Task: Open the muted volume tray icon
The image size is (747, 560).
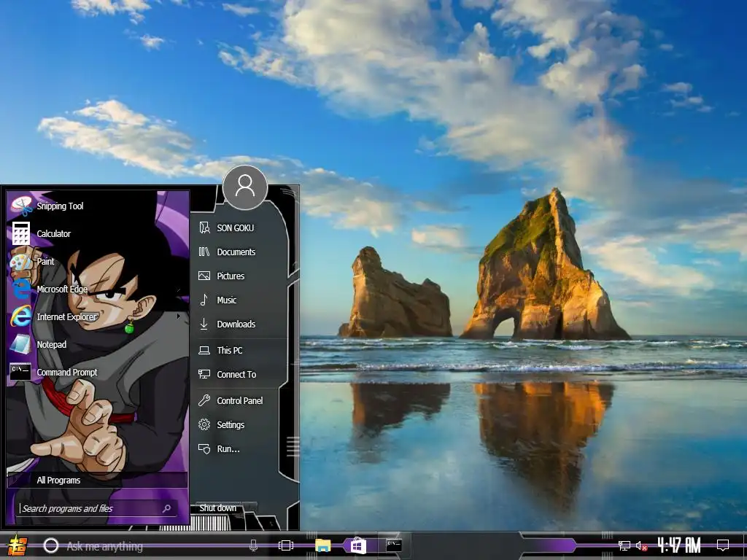Action: point(641,545)
